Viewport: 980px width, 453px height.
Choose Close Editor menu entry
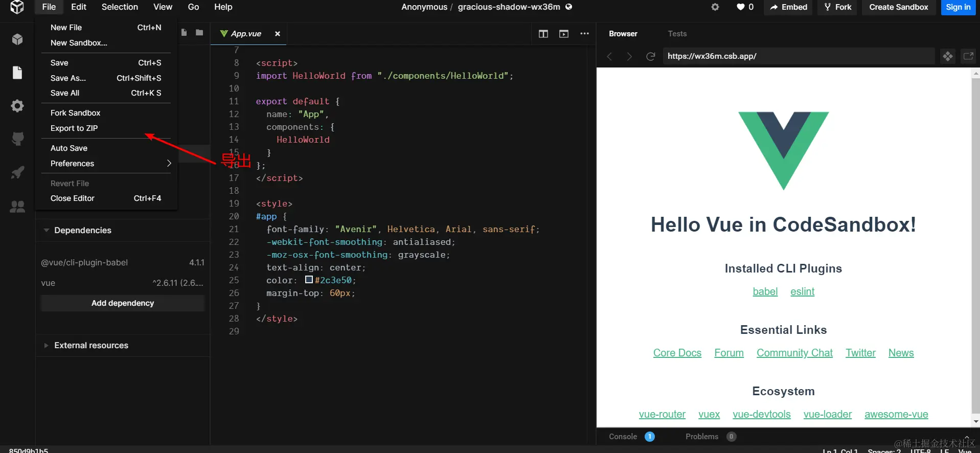pos(106,198)
